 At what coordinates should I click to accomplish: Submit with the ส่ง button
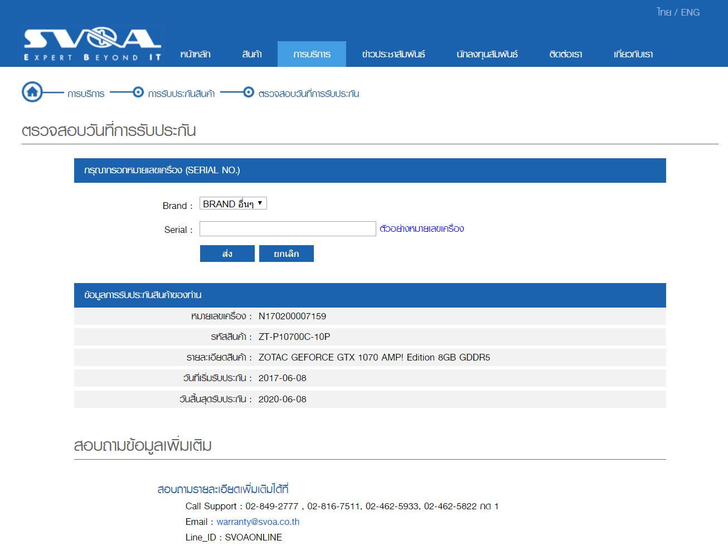click(227, 254)
